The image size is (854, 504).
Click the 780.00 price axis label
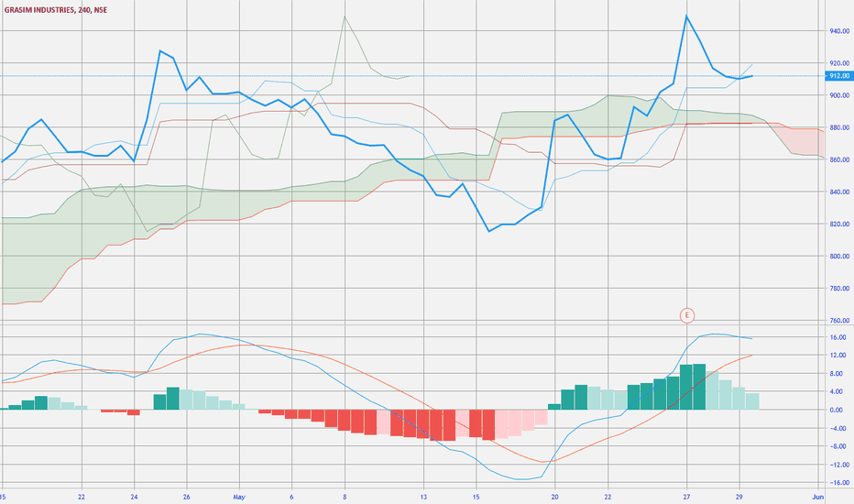tap(839, 289)
